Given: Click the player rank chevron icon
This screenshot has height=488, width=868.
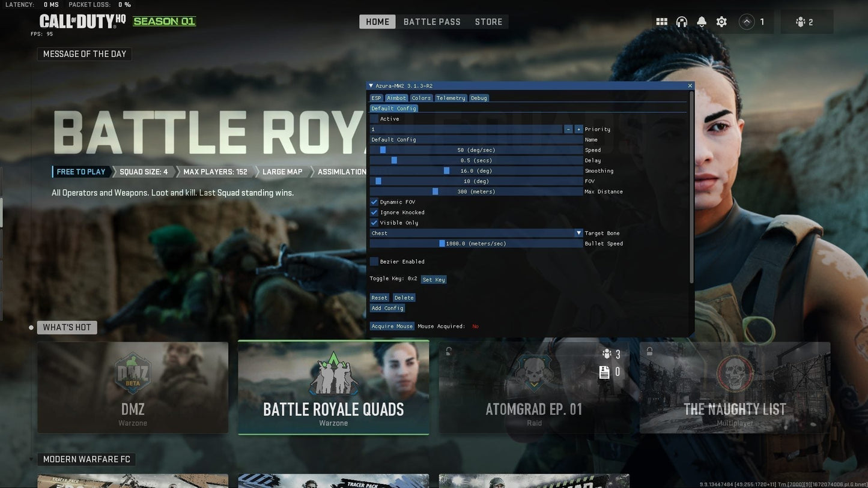Looking at the screenshot, I should click(746, 22).
